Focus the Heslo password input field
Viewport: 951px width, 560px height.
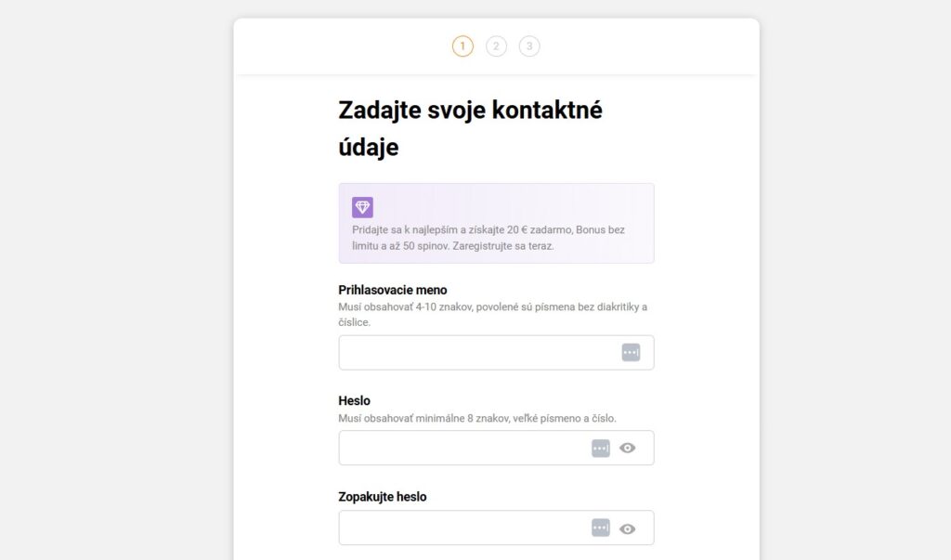tap(496, 448)
